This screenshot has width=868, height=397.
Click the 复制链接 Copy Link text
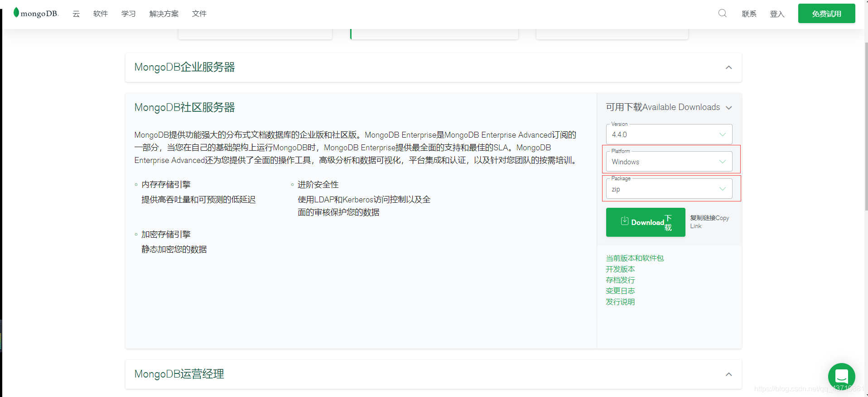[x=709, y=222]
